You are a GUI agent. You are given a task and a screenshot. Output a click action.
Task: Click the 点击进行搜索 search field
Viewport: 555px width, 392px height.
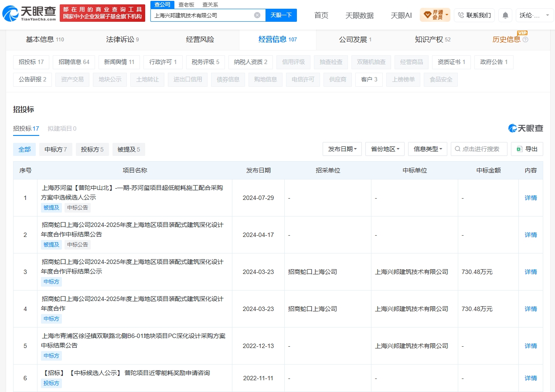point(479,149)
